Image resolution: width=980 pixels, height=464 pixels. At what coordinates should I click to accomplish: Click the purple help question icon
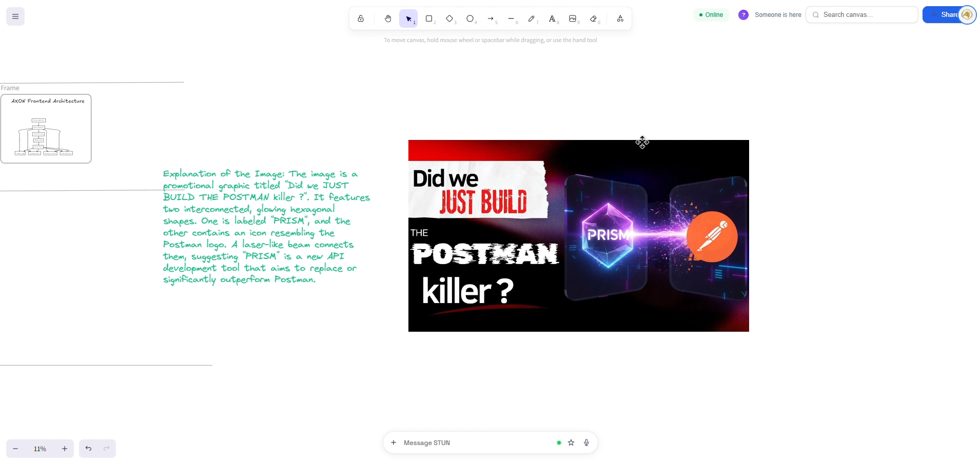(743, 15)
